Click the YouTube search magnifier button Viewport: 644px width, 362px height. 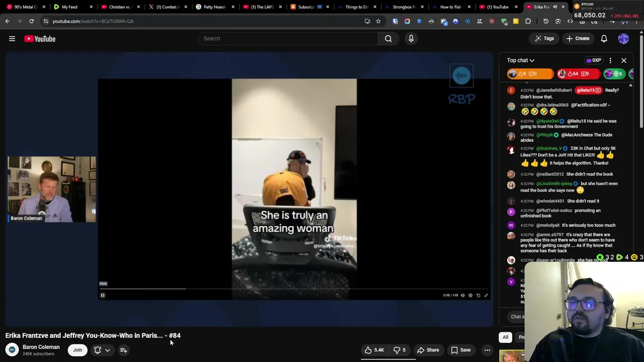388,38
